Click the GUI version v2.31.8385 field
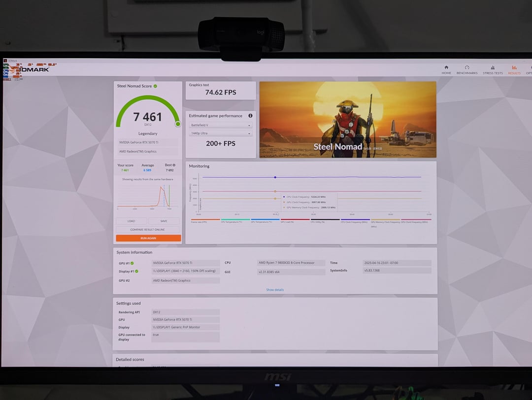The width and height of the screenshot is (532, 400). (x=291, y=272)
